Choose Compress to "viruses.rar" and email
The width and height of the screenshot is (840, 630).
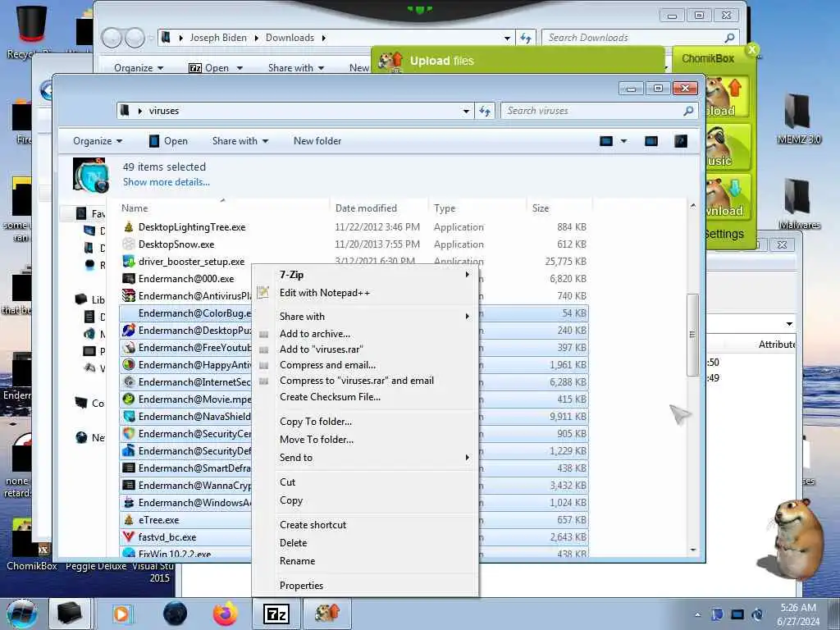(x=364, y=381)
